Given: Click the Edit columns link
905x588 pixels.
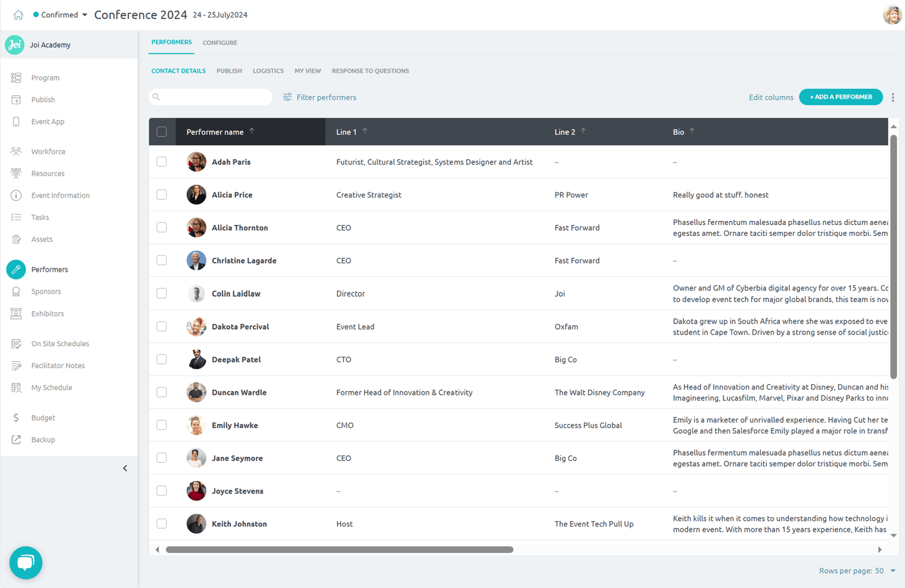Looking at the screenshot, I should [x=771, y=97].
